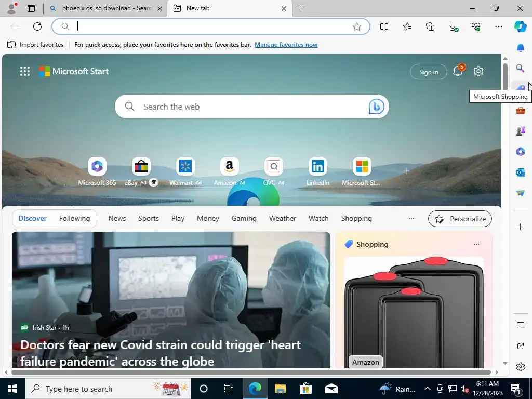Open Microsoft Store from taskbar
The height and width of the screenshot is (399, 532).
305,389
